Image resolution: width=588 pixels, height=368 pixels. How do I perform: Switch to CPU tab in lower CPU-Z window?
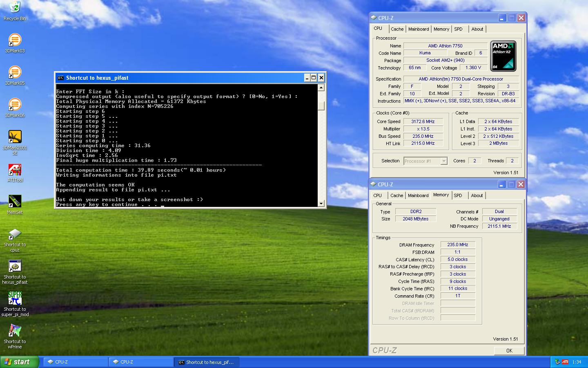[378, 195]
